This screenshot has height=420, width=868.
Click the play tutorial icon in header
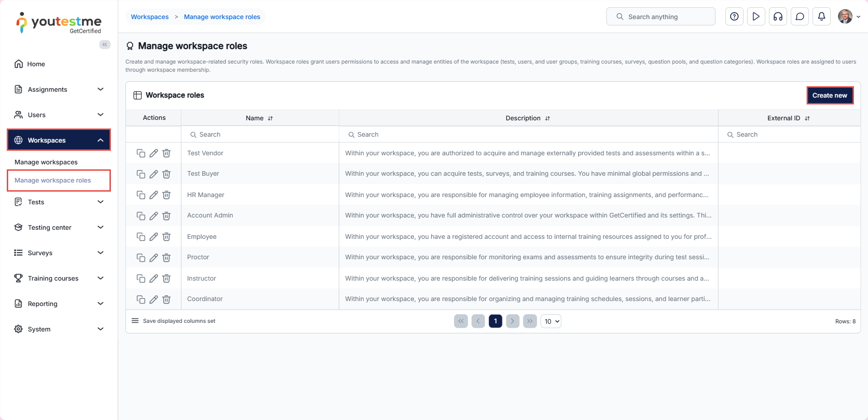tap(756, 17)
